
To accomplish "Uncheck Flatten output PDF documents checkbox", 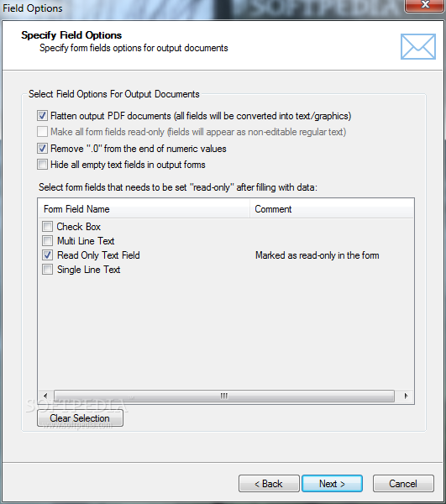I will 42,115.
